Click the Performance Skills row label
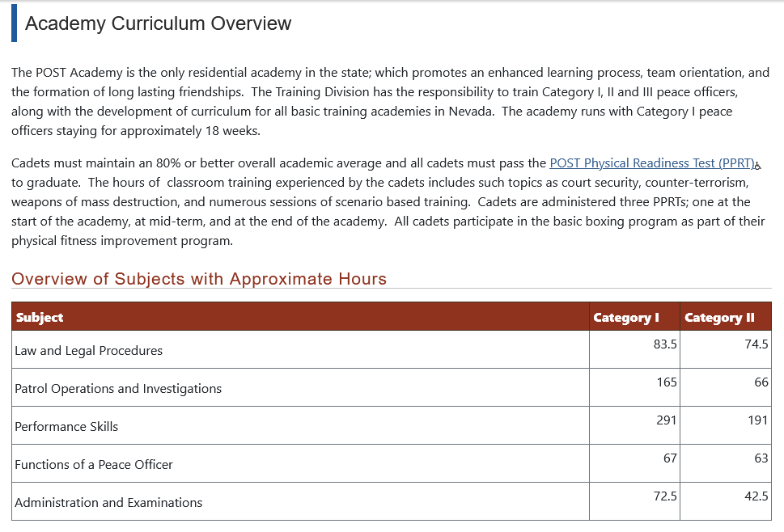Image resolution: width=784 pixels, height=532 pixels. tap(66, 427)
